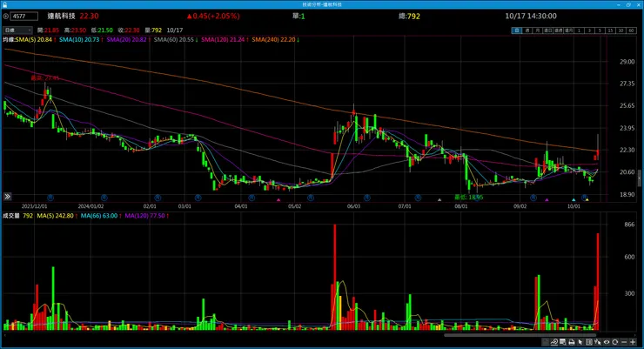Select the 1-minute interval tab

pos(579,30)
